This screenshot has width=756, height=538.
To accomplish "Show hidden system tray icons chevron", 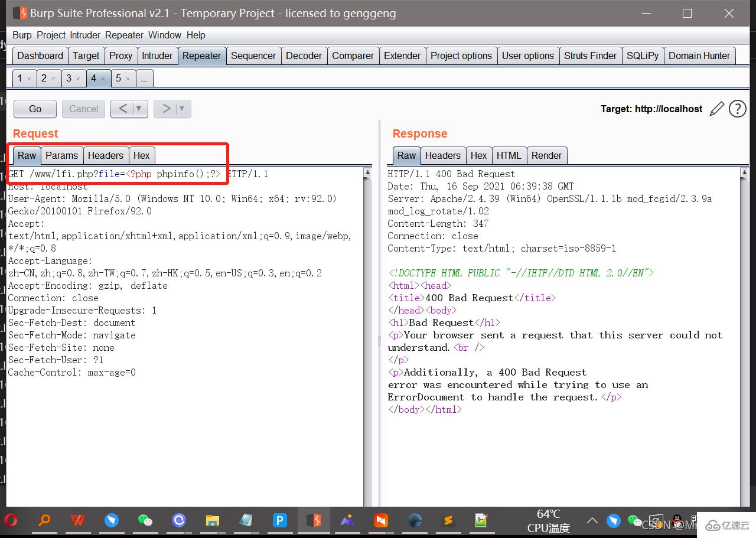I will (592, 521).
